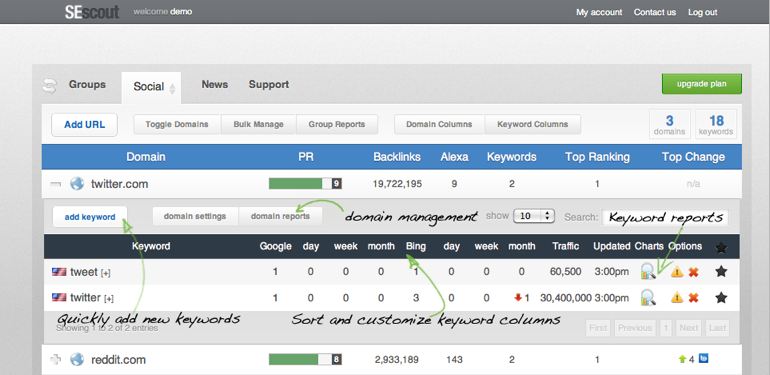
Task: Sort keywords by Updated column
Action: click(611, 246)
